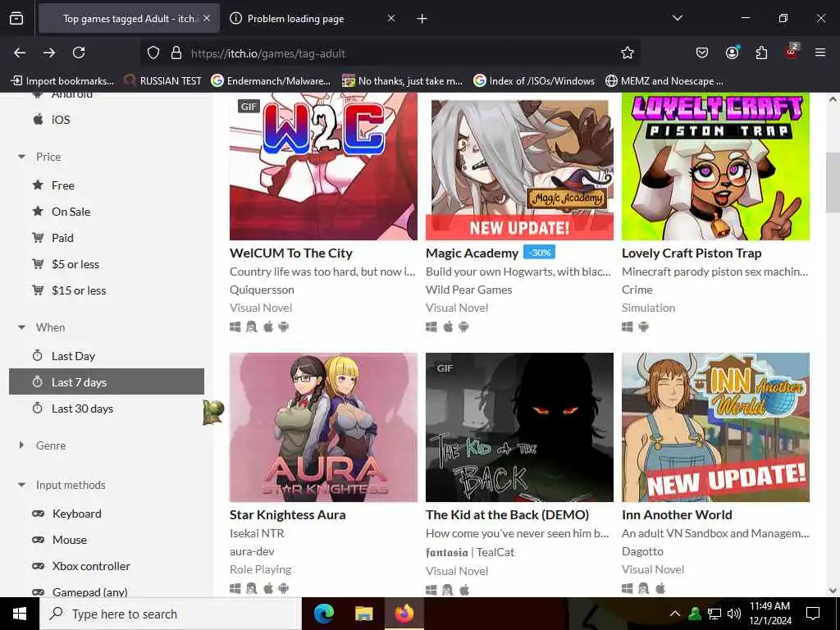This screenshot has height=630, width=840.
Task: Open RUSSIAN TEST bookmark
Action: pos(162,81)
